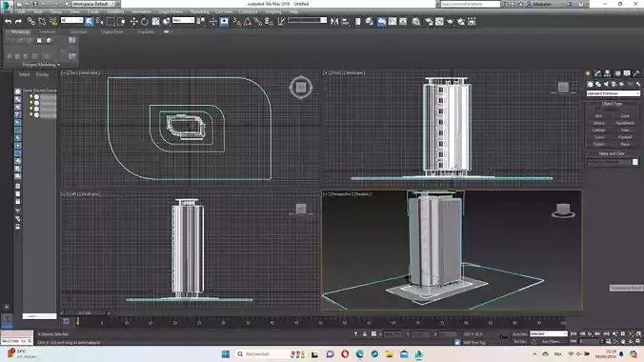Click the Go to Start playback button
This screenshot has width=644, height=362.
point(574,334)
